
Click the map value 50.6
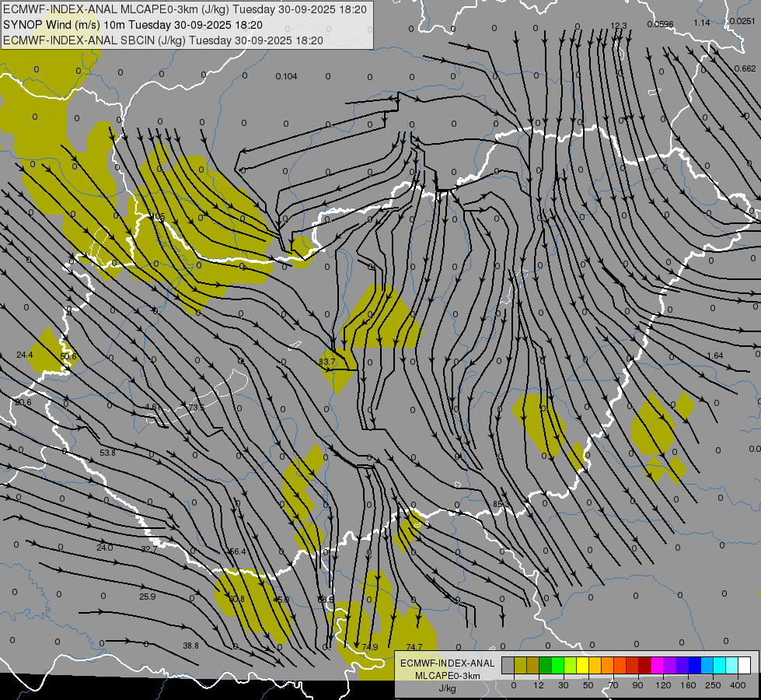pos(68,356)
